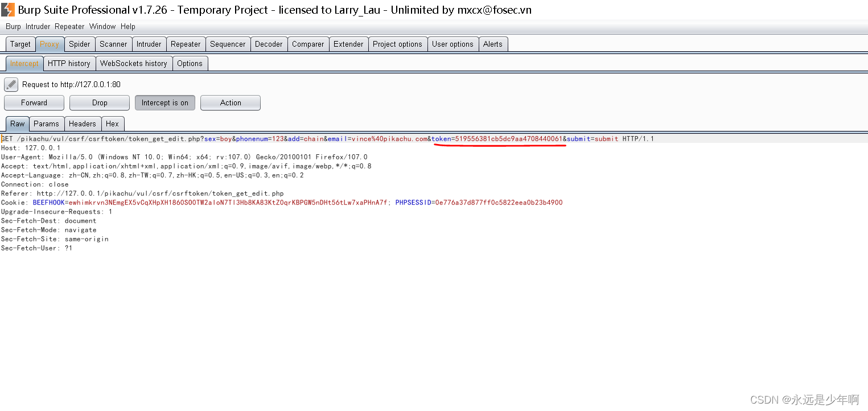Open the Repeater tool tab
Viewport: 868px width, 411px height.
[186, 44]
